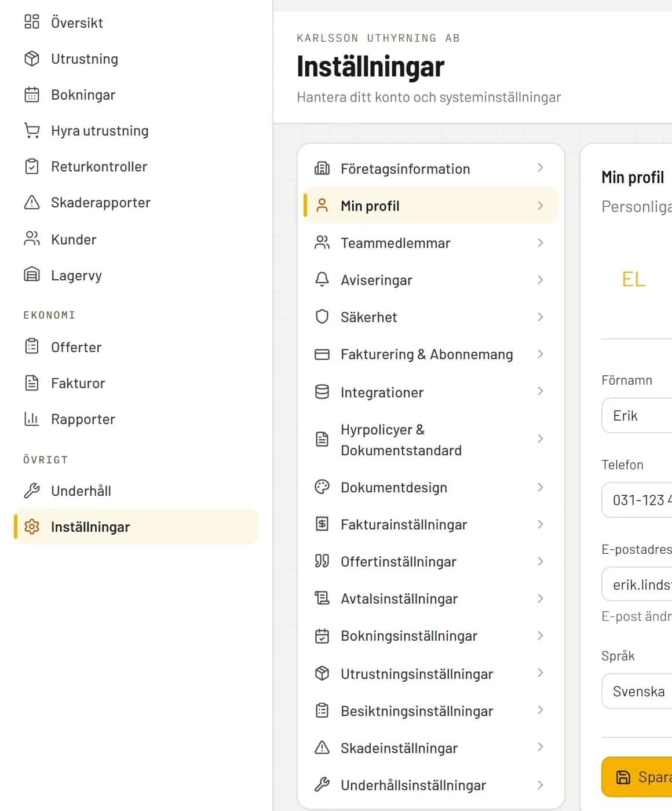Screen dimensions: 672x811
Task: Click the Utrustningsinställningar package icon
Action: [x=322, y=674]
